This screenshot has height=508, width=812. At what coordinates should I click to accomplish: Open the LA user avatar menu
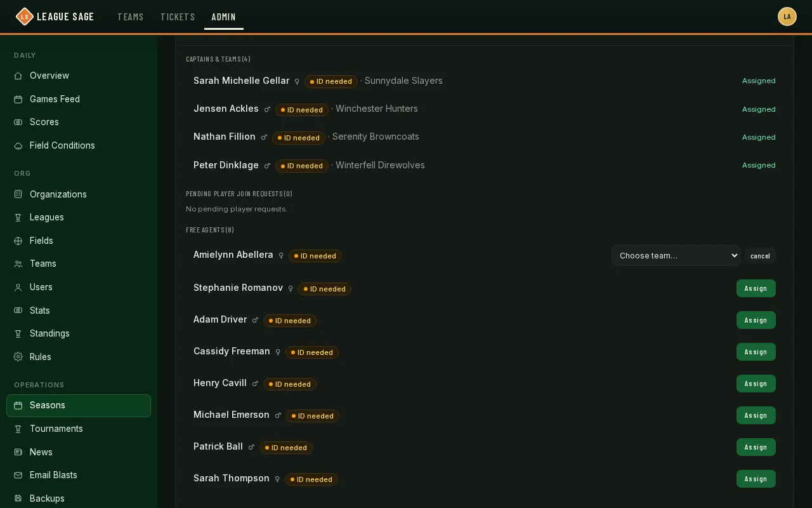[x=787, y=17]
